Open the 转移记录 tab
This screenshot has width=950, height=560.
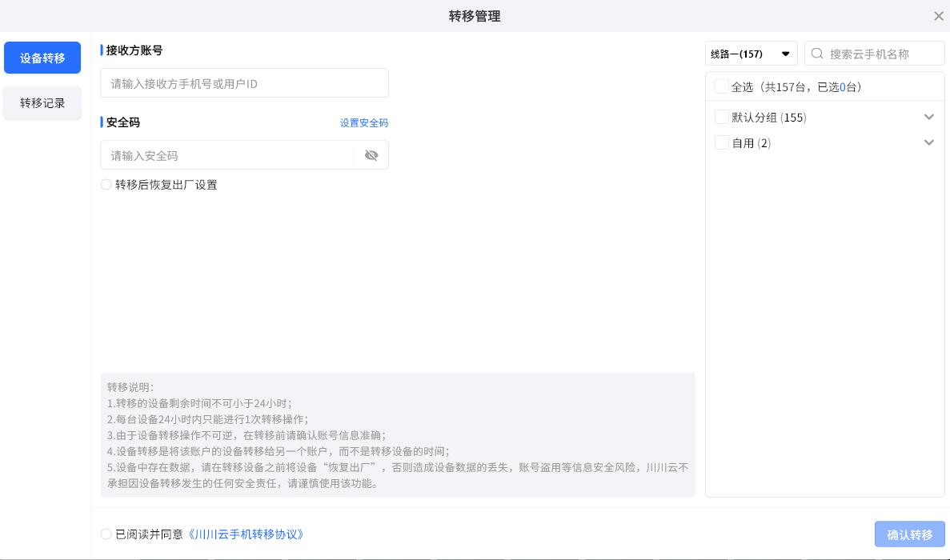42,103
